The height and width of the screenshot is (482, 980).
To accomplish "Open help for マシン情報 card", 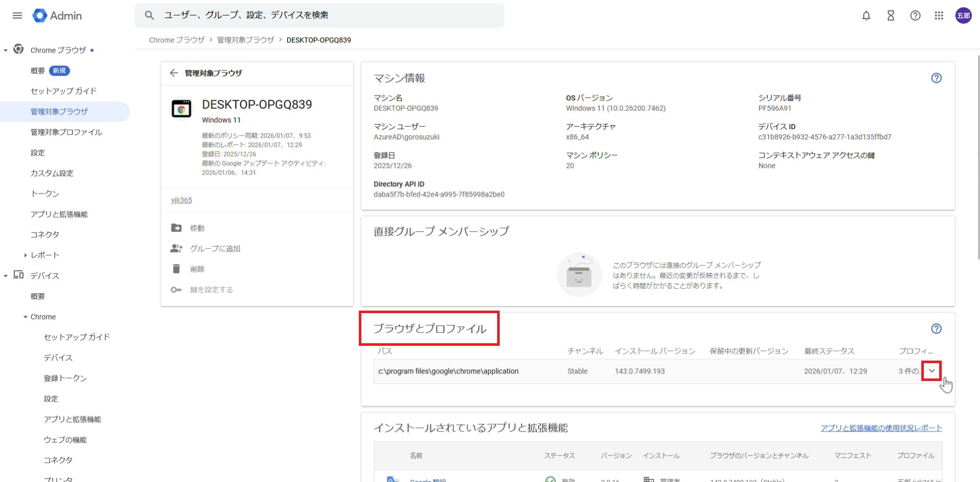I will [936, 78].
